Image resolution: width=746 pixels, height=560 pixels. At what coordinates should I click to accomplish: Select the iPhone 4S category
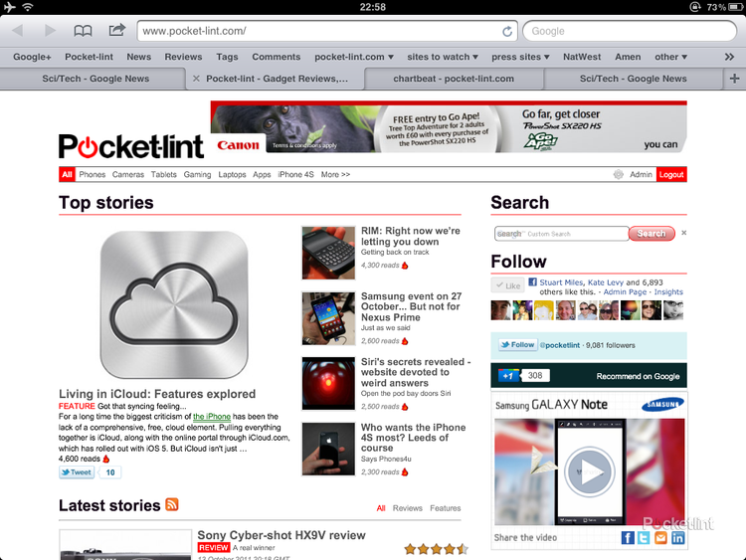coord(296,175)
